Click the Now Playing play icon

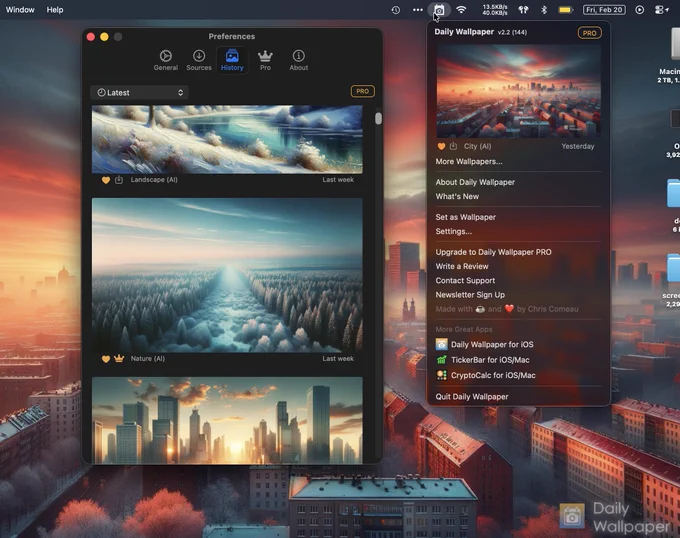point(640,10)
